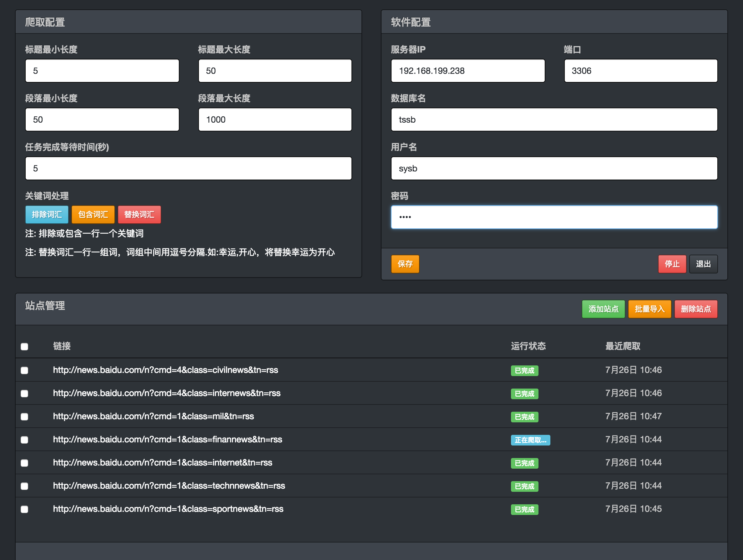Screen dimensions: 743x560
Task: Open the mil RSS link
Action: pos(154,416)
